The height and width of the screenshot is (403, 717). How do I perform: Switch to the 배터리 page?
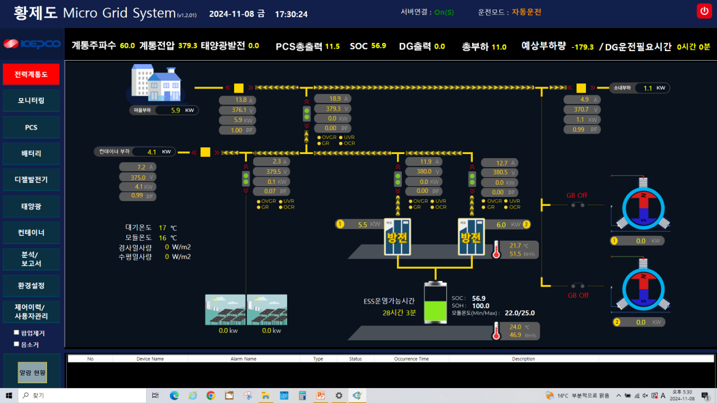31,154
